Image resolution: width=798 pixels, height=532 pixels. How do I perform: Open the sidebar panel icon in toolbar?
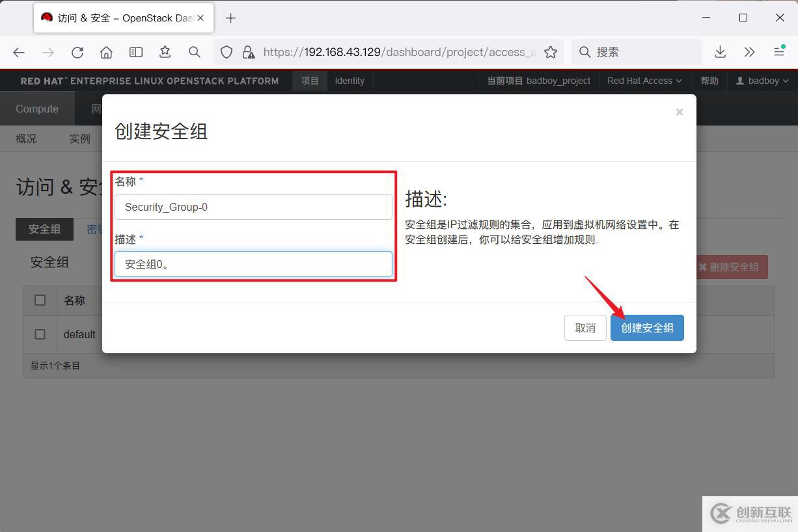(x=136, y=52)
